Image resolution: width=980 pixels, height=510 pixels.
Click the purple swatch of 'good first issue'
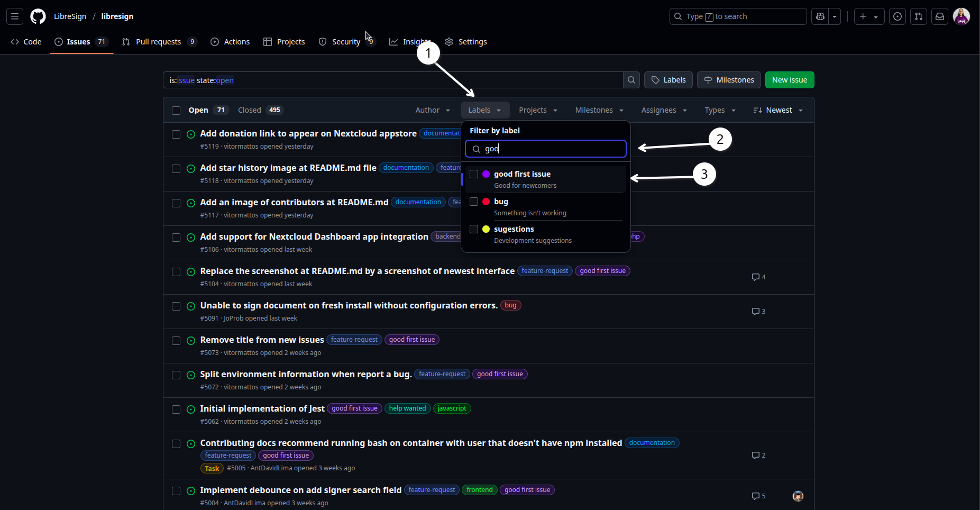486,174
